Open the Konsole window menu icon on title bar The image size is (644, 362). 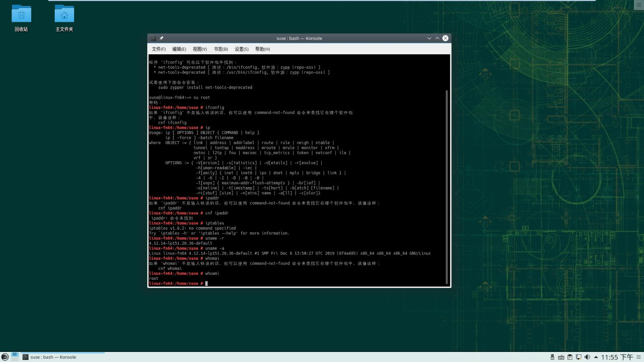(152, 38)
